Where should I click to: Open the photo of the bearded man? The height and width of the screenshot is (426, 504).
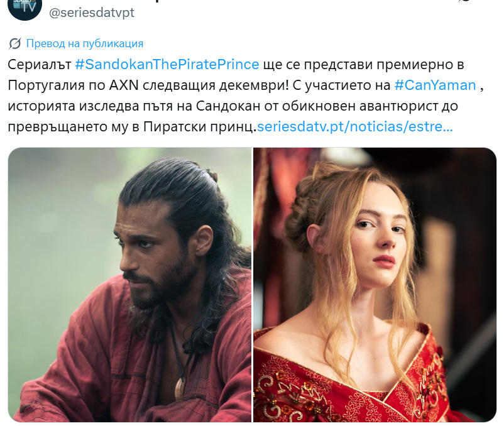click(129, 285)
